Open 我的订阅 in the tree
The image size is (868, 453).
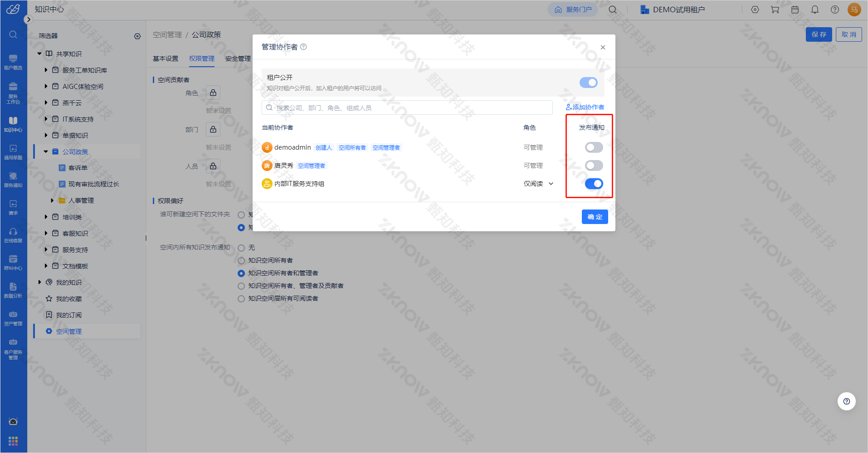pyautogui.click(x=69, y=315)
